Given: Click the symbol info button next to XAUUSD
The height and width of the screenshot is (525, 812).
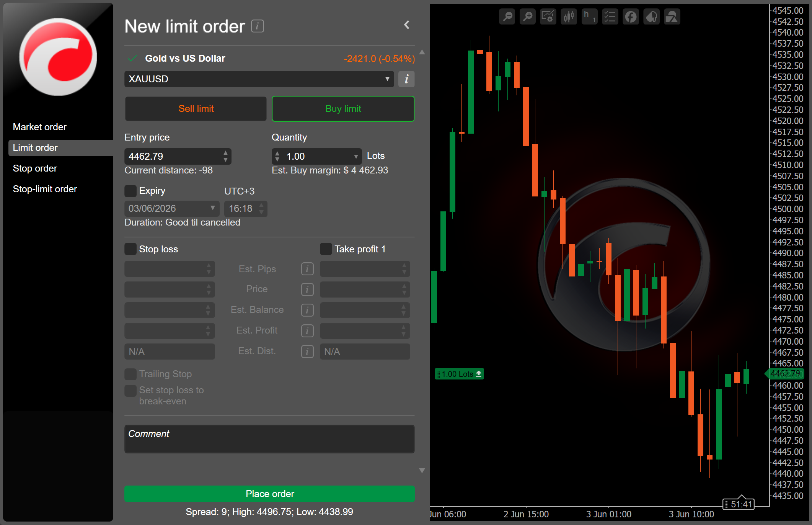Looking at the screenshot, I should [x=406, y=79].
